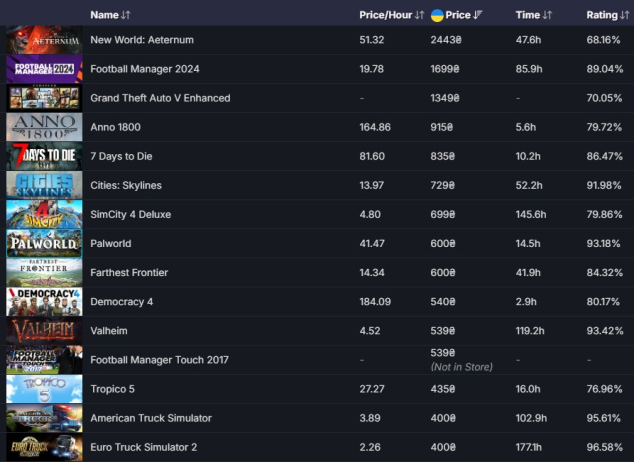The width and height of the screenshot is (634, 462).
Task: Click the 2.26 price per hour value
Action: [370, 447]
